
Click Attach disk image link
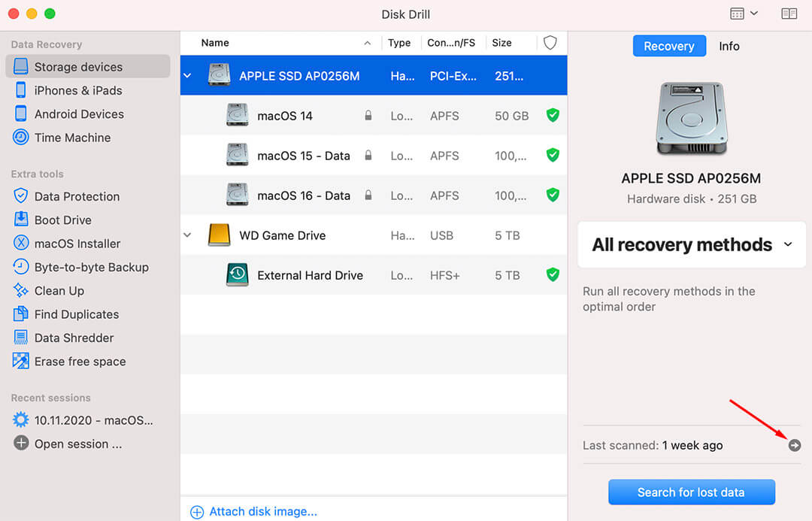click(263, 512)
